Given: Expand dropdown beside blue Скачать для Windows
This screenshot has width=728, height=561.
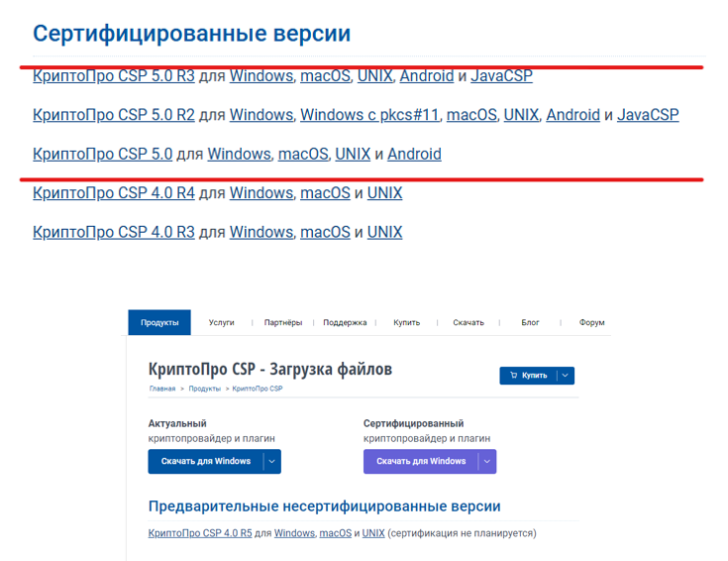Looking at the screenshot, I should coord(272,461).
